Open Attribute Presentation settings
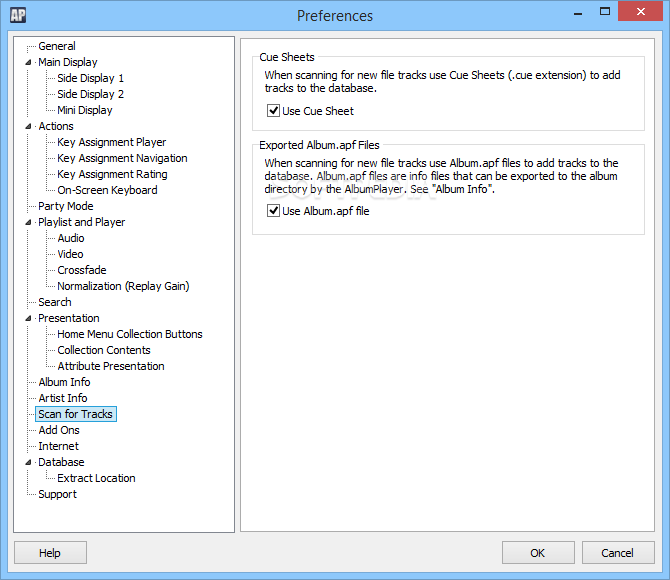This screenshot has width=670, height=580. pyautogui.click(x=111, y=366)
